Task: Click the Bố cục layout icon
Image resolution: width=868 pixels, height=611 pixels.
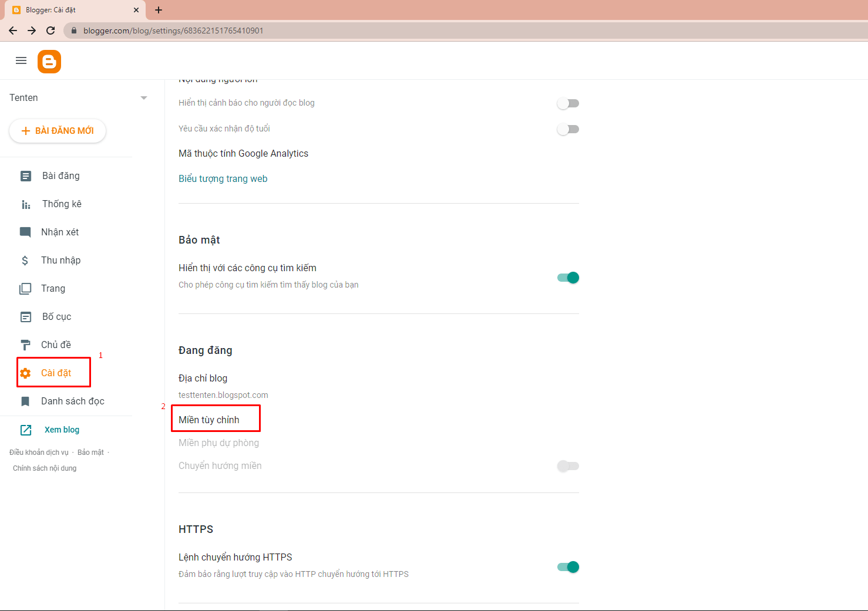Action: tap(26, 317)
